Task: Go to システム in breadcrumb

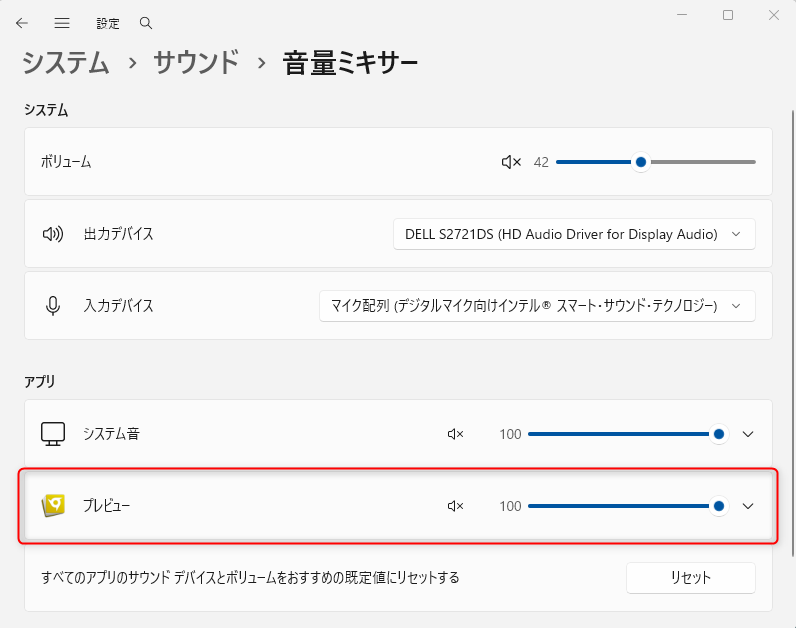Action: coord(66,63)
